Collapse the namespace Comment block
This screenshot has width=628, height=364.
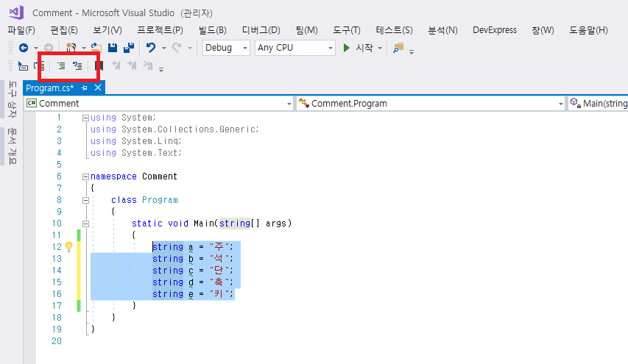pos(85,176)
